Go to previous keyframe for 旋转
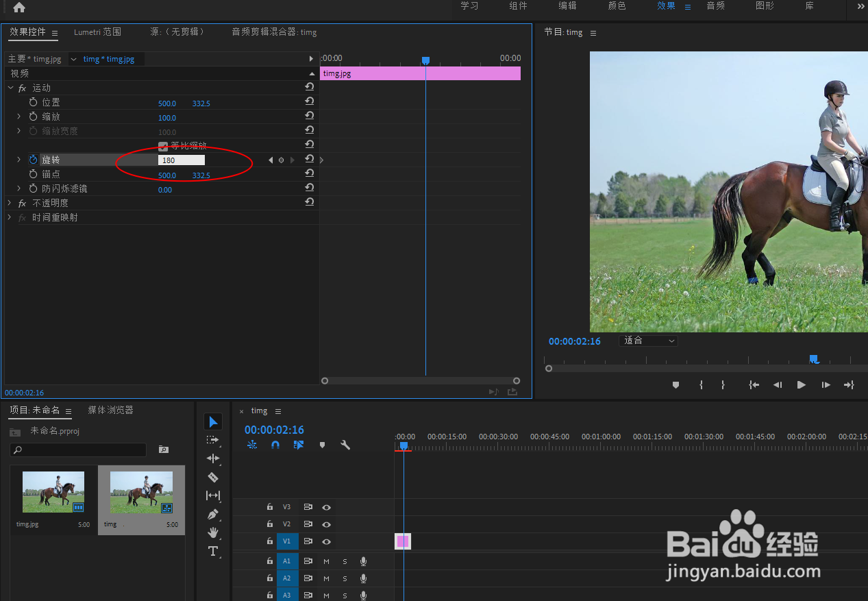The height and width of the screenshot is (601, 868). [x=271, y=160]
